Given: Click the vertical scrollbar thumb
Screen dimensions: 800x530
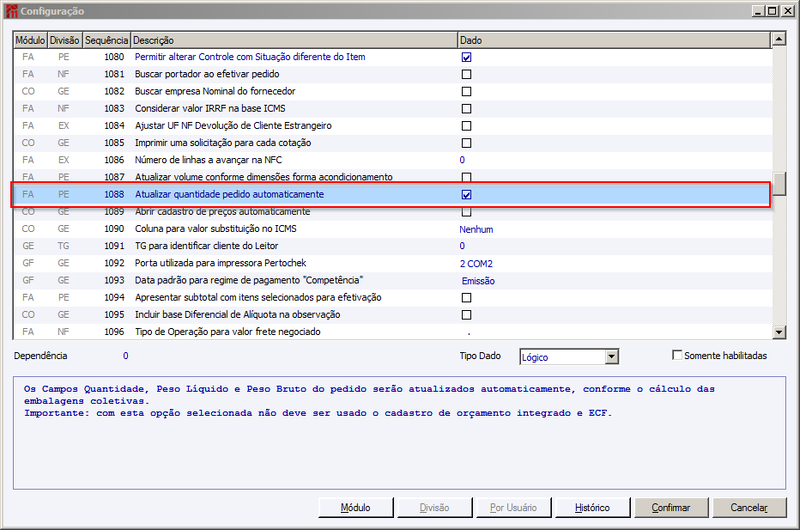Looking at the screenshot, I should [x=779, y=184].
